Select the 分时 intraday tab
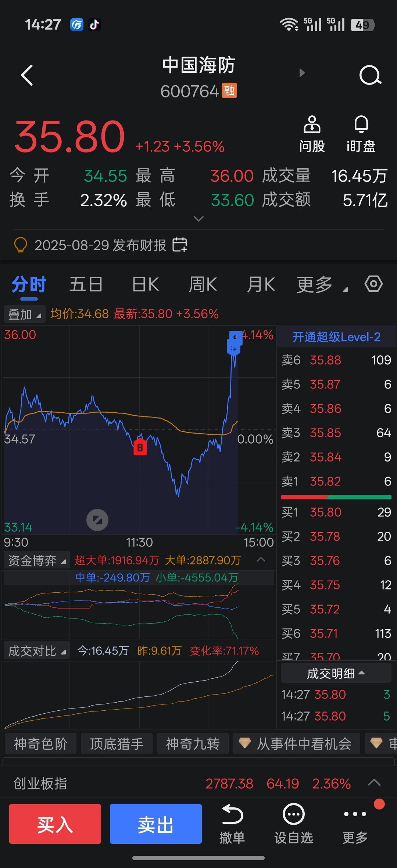The image size is (397, 868). (29, 284)
